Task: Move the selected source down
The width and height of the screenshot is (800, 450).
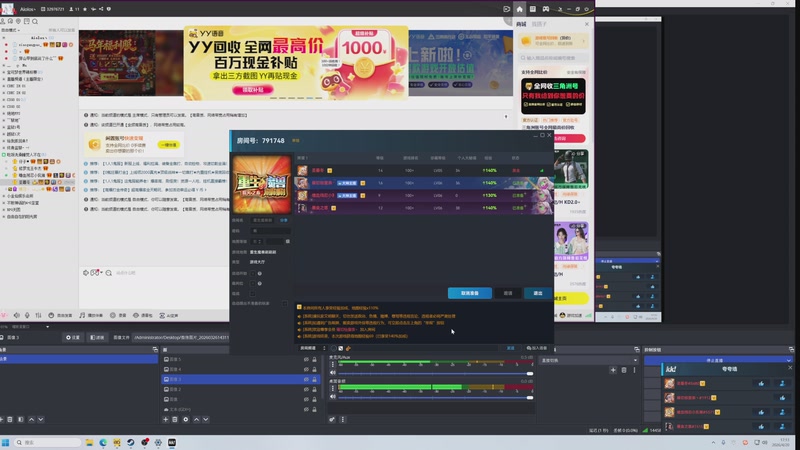Action: pyautogui.click(x=206, y=419)
